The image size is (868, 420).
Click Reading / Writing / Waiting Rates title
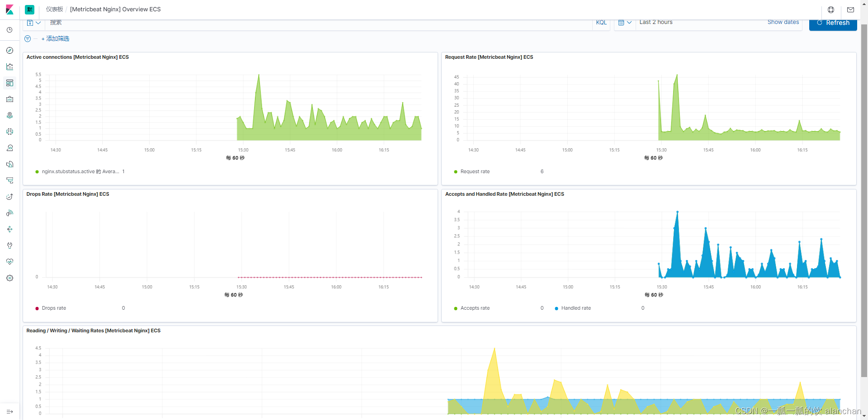[x=94, y=331]
